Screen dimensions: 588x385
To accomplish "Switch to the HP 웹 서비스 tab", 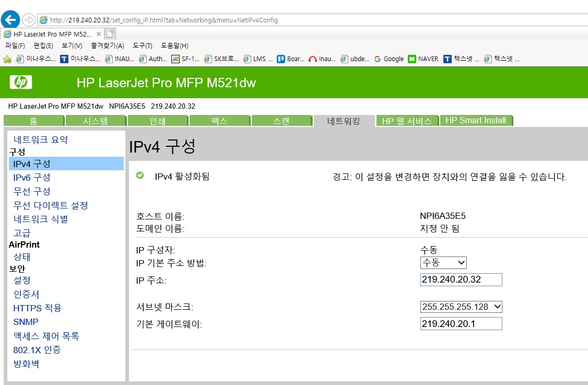I will [x=407, y=121].
